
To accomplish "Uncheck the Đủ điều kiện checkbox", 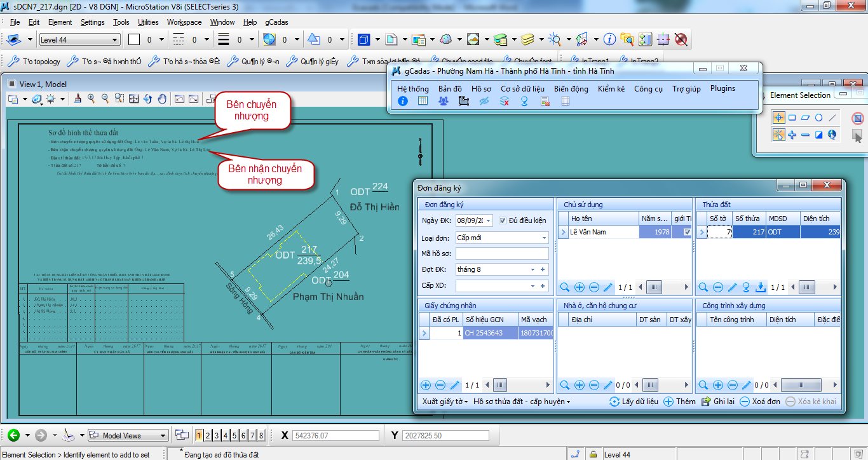I will point(503,220).
